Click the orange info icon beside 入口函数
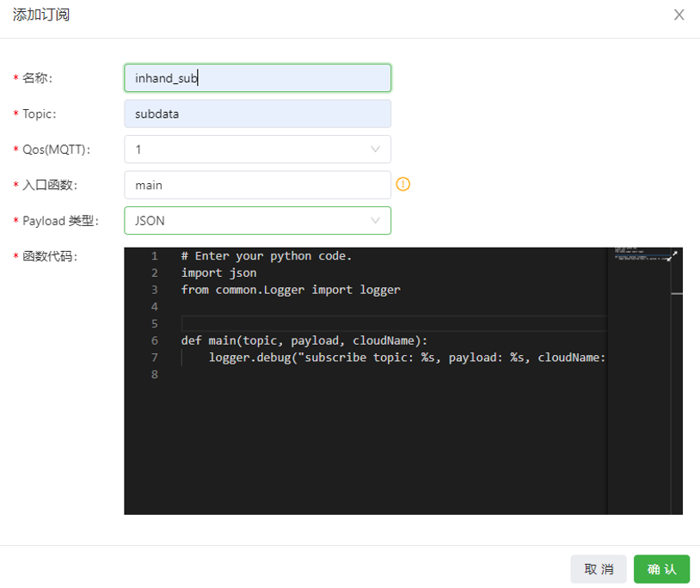The width and height of the screenshot is (700, 588). point(402,184)
